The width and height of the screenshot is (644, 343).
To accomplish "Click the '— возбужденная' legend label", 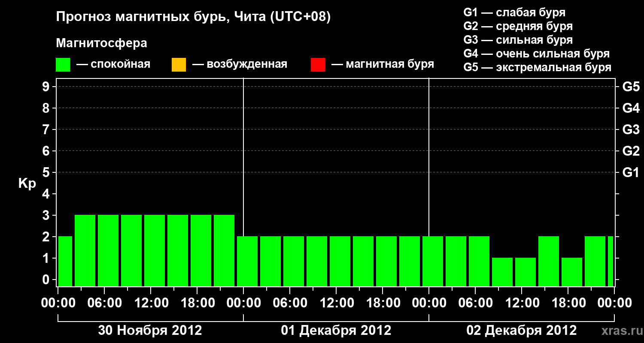I will (x=240, y=65).
